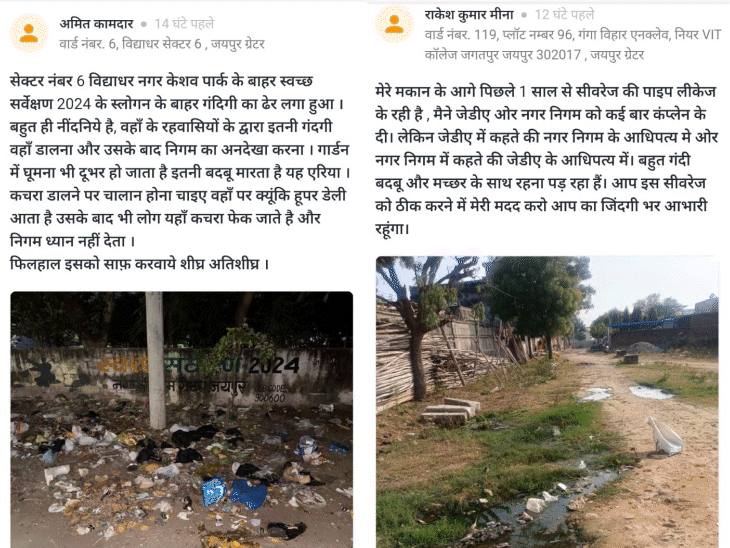The image size is (730, 548).
Task: Click the stacked concrete slabs near tree
Action: tap(451, 409)
